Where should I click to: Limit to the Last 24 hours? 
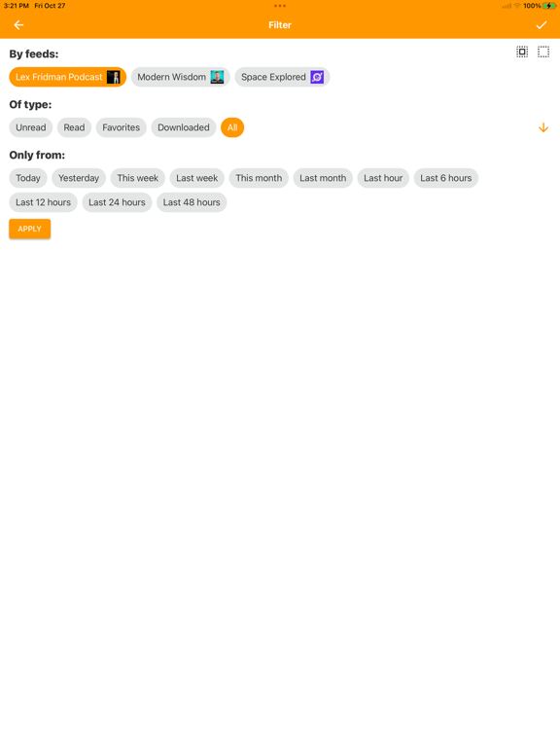point(117,202)
